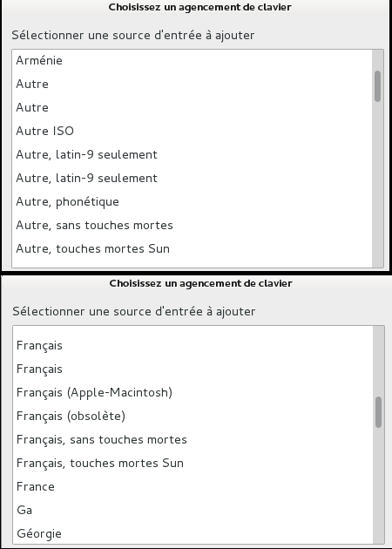Choose the Autre entry directly below Arménie

[193, 84]
